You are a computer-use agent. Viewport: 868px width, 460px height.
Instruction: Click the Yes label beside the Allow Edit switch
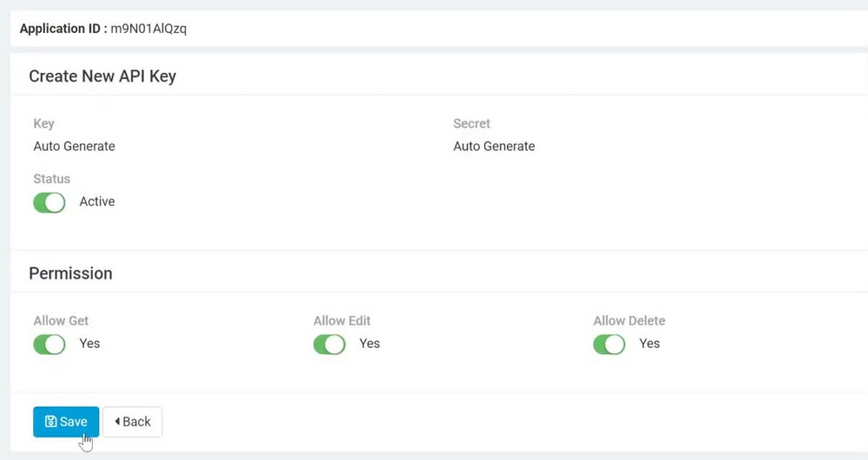[x=370, y=343]
